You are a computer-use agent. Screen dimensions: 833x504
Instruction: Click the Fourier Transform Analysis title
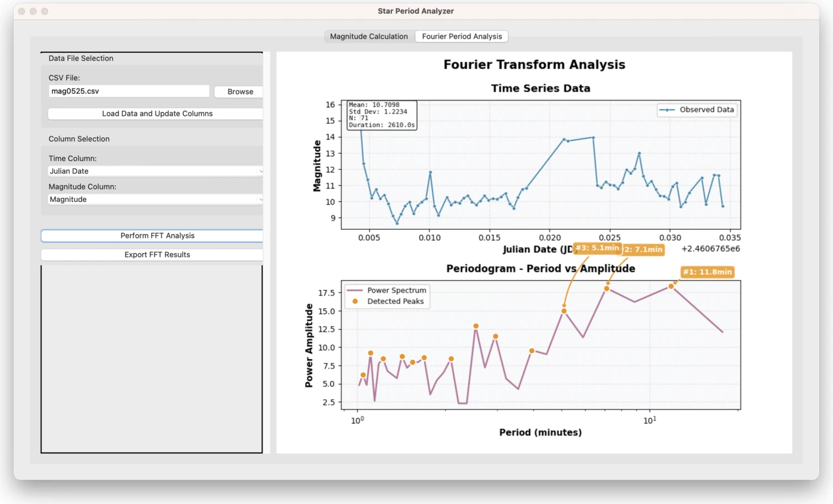534,64
